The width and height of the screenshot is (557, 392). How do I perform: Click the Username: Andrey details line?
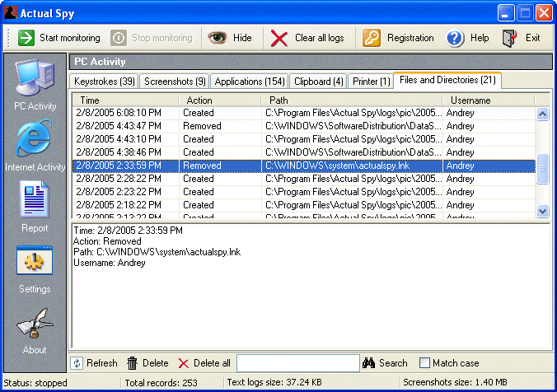click(110, 263)
